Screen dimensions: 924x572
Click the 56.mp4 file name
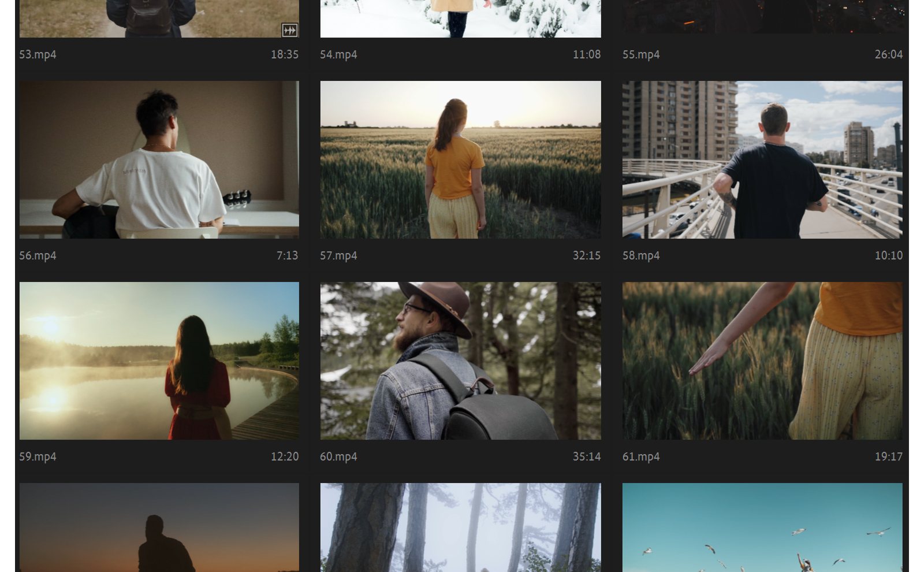click(x=38, y=255)
